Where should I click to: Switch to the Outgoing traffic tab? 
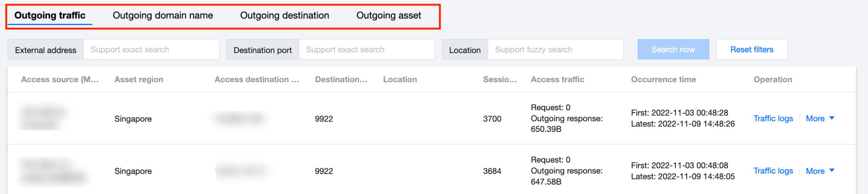50,16
